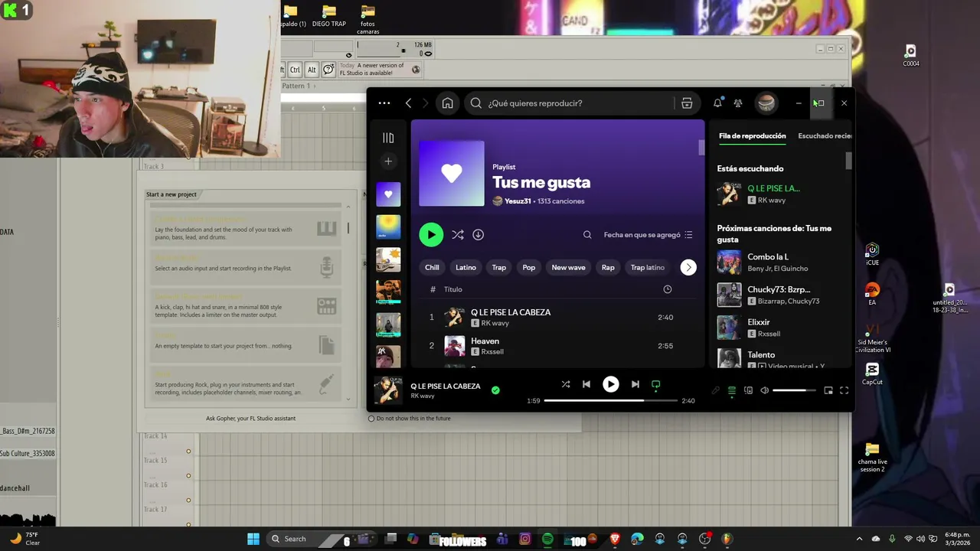Seek in the song progress bar
Image resolution: width=980 pixels, height=551 pixels.
pyautogui.click(x=611, y=400)
